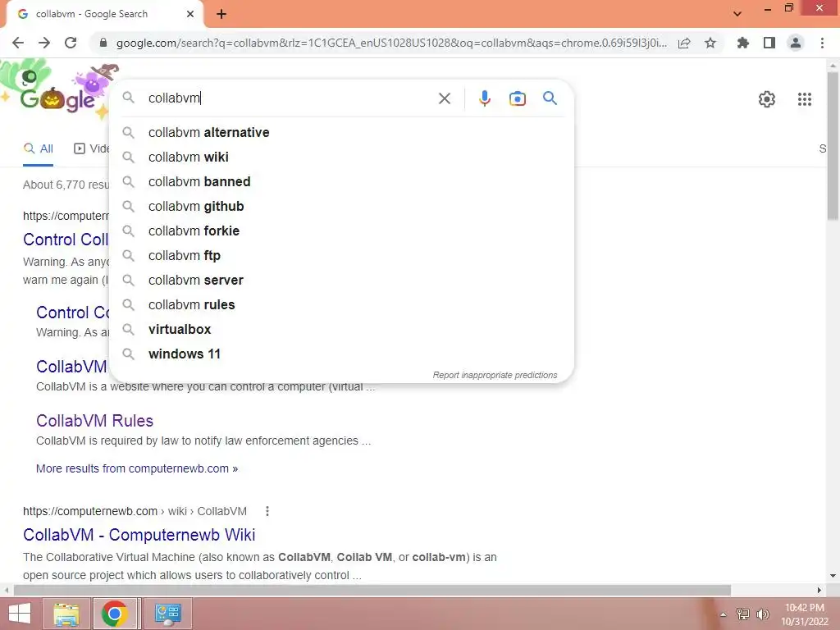
Task: Open a new tab with plus button
Action: pos(221,14)
